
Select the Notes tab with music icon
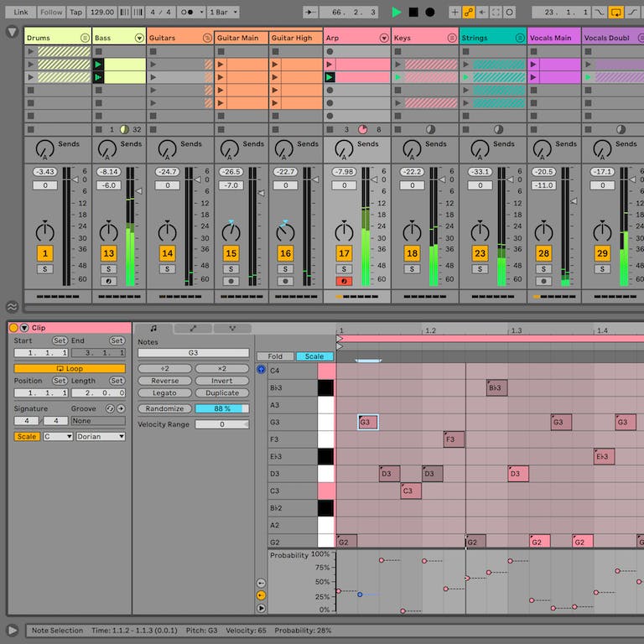coord(153,328)
